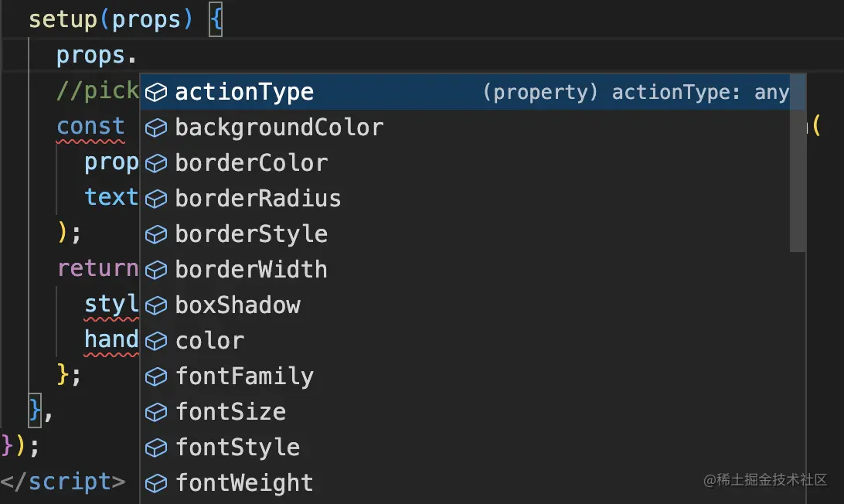This screenshot has height=504, width=844.
Task: Click the cube icon next to borderRadius
Action: tap(157, 199)
